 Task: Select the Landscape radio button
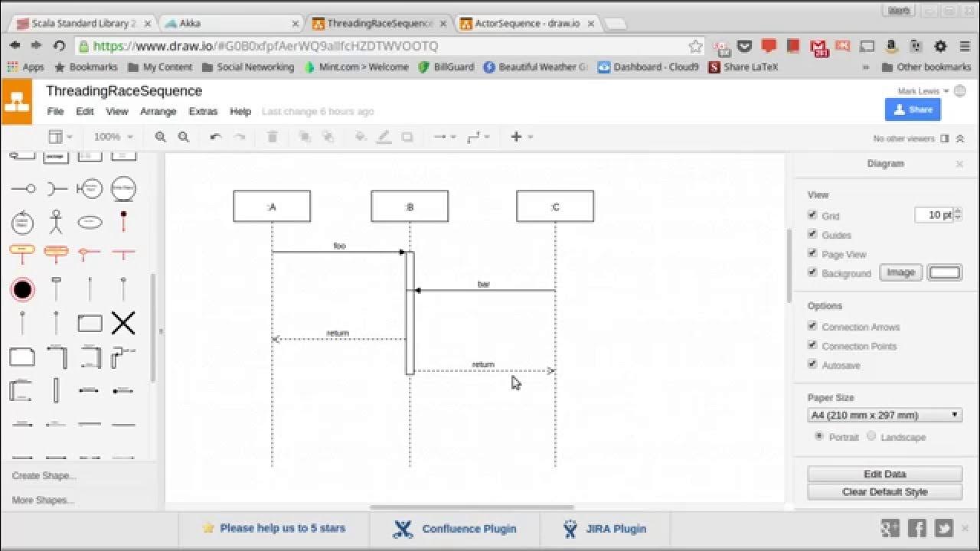[871, 436]
